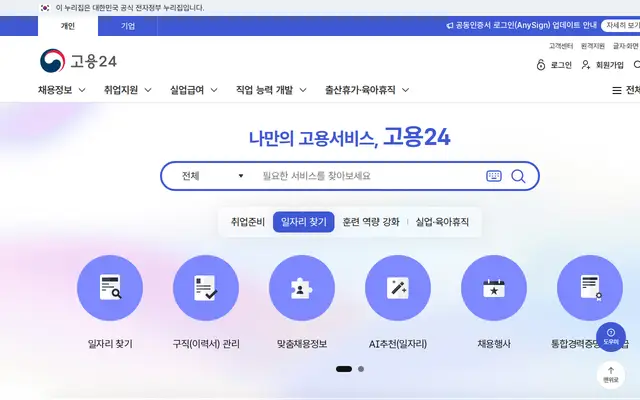Screen dimensions: 640x400
Task: Go to the second carousel page dot
Action: click(361, 369)
